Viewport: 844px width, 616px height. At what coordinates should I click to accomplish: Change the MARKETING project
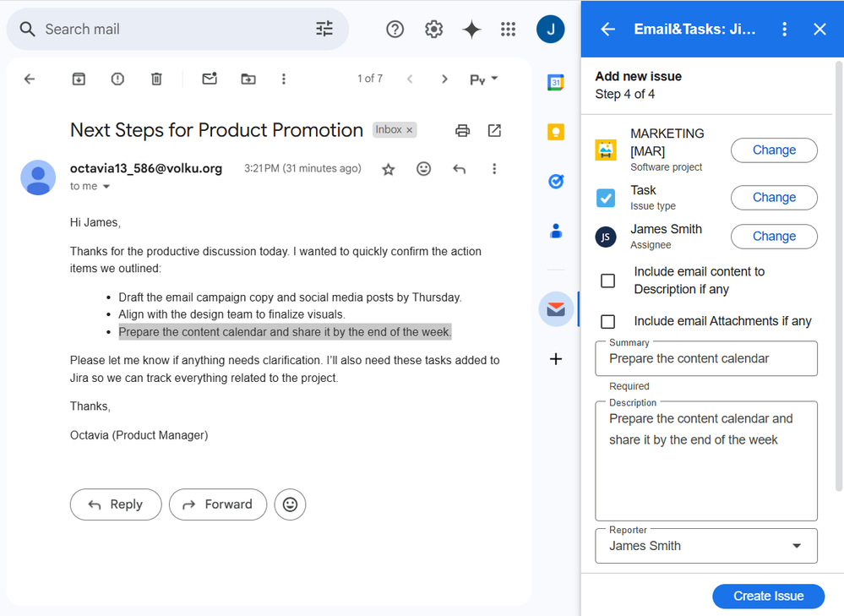[774, 150]
